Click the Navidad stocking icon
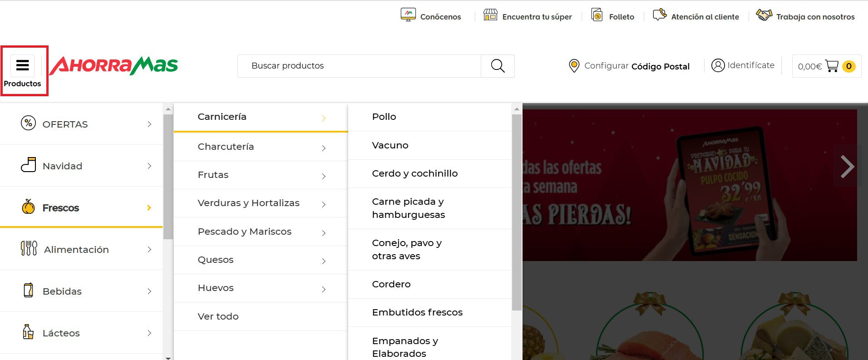868x360 pixels. coord(28,165)
